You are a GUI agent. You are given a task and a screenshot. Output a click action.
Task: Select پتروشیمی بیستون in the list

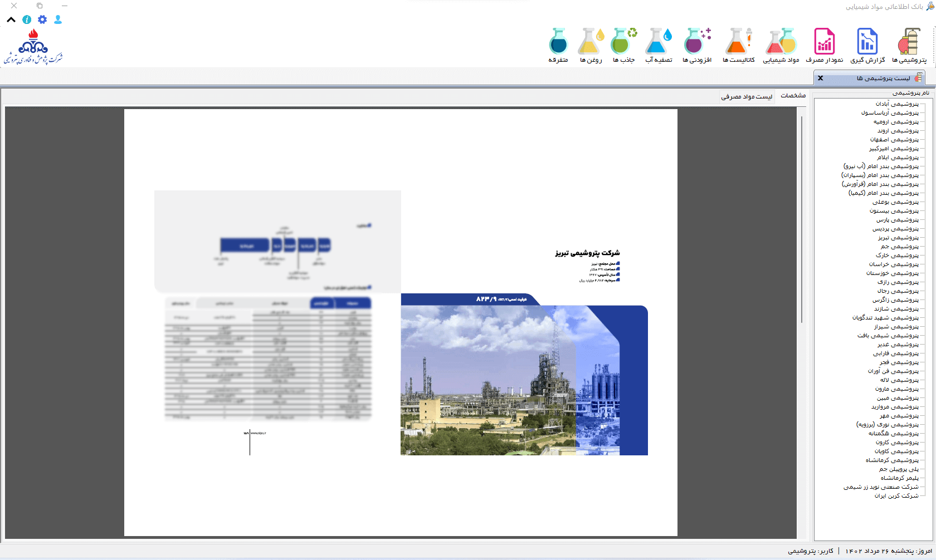pyautogui.click(x=894, y=211)
